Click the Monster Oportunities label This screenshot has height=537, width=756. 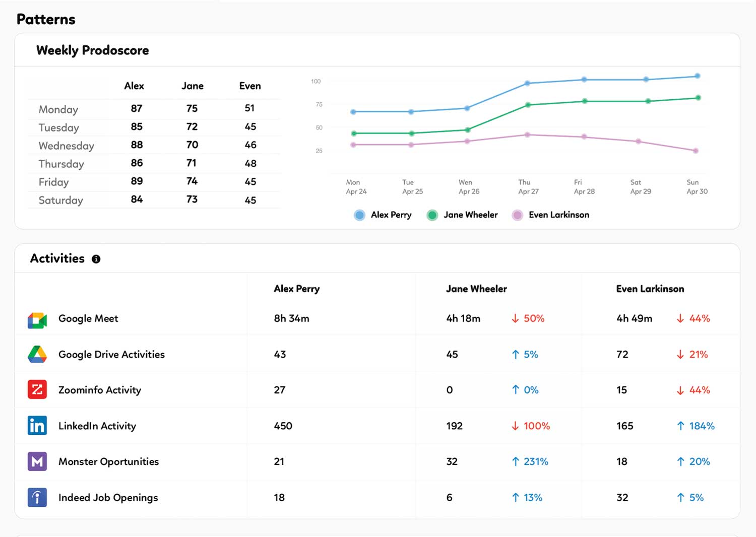[x=108, y=462]
